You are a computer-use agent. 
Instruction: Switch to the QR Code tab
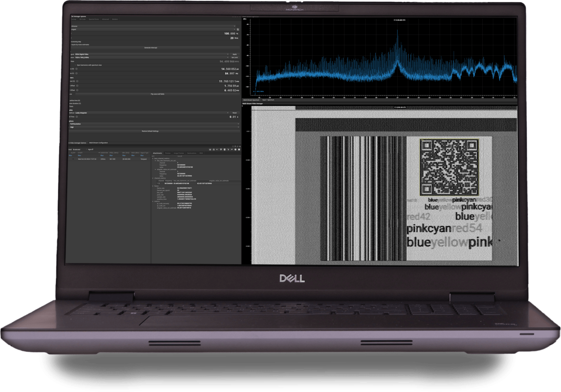point(82,19)
